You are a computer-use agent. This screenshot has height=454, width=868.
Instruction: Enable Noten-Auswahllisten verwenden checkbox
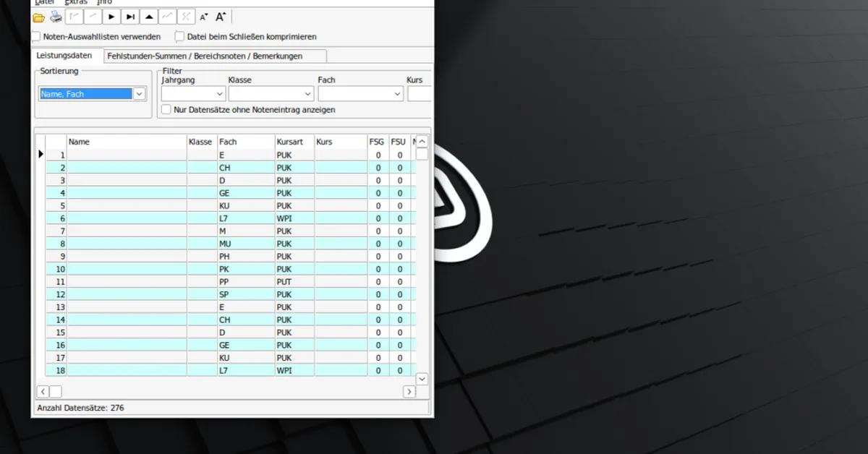point(37,36)
